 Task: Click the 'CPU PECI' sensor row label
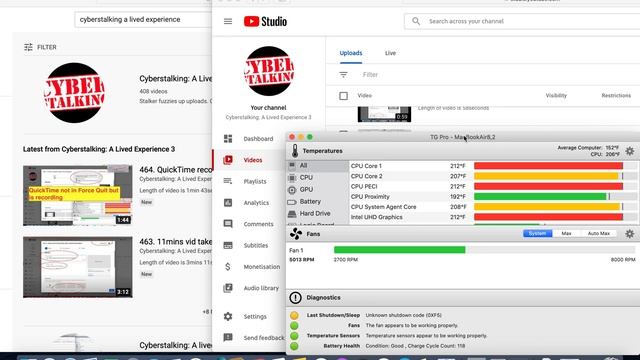pos(364,187)
